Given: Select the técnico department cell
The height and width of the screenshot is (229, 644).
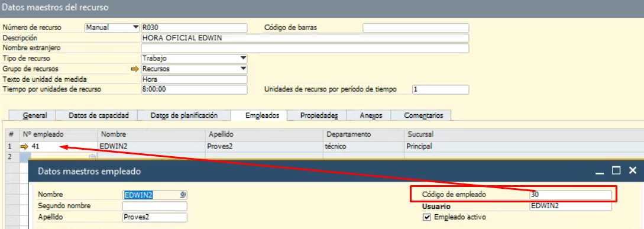Looking at the screenshot, I should [364, 146].
